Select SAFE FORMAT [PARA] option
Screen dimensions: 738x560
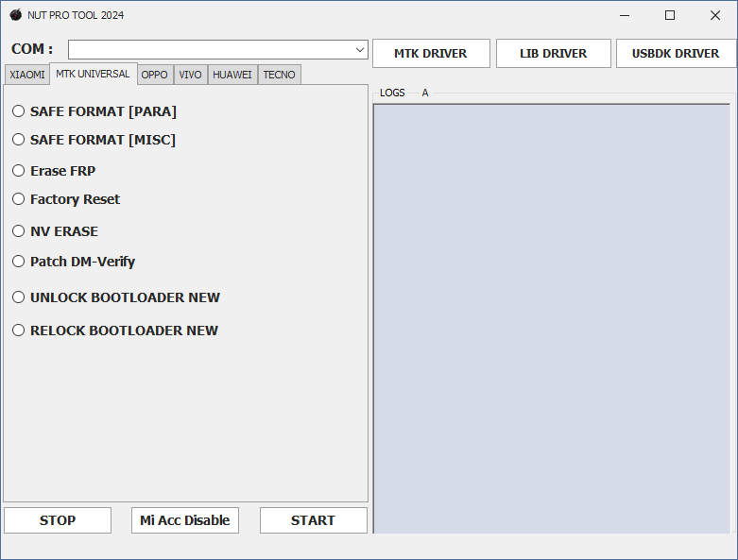pos(19,111)
